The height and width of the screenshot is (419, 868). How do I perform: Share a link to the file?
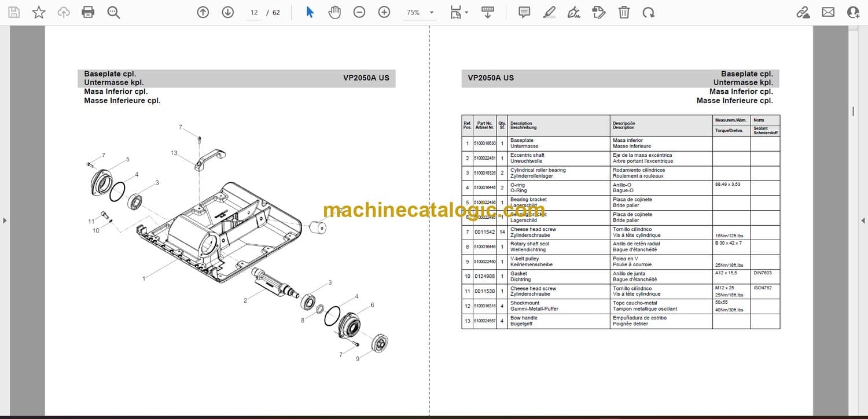point(803,12)
